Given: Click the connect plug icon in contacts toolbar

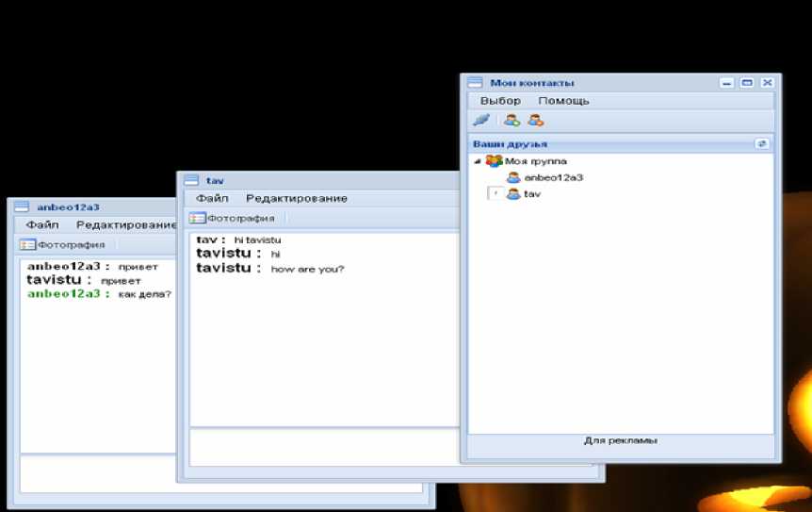Looking at the screenshot, I should click(x=481, y=121).
